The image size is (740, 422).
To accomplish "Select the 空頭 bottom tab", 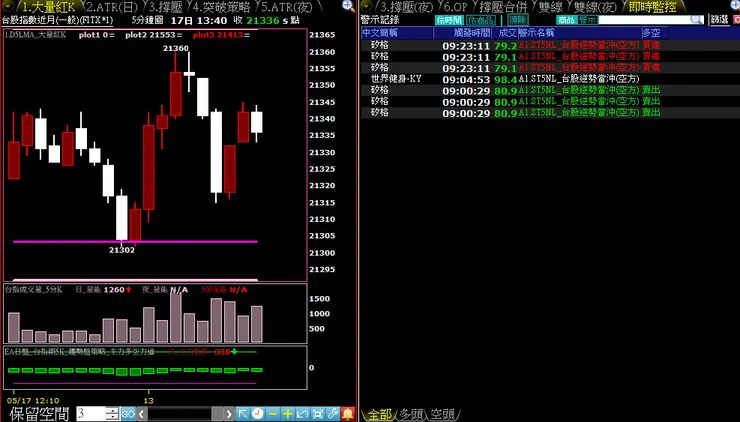I will (x=442, y=414).
